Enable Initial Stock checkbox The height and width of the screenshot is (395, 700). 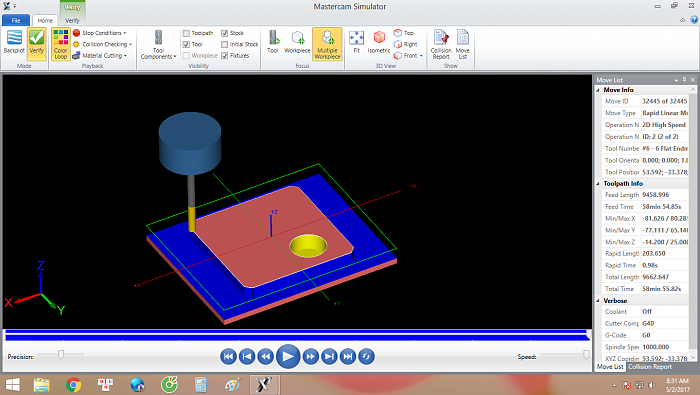225,44
